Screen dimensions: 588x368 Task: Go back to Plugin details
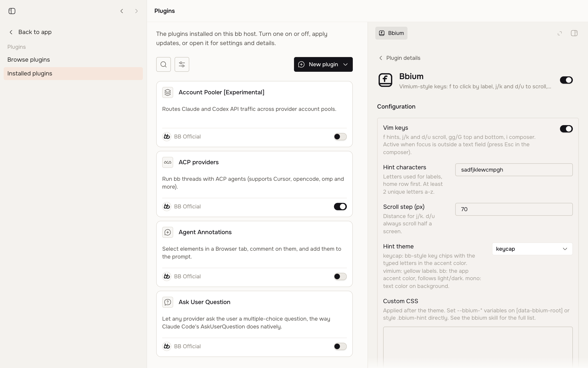[x=400, y=58]
